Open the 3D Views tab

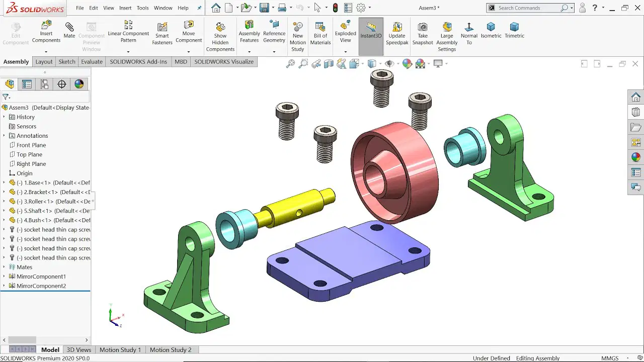click(x=79, y=349)
